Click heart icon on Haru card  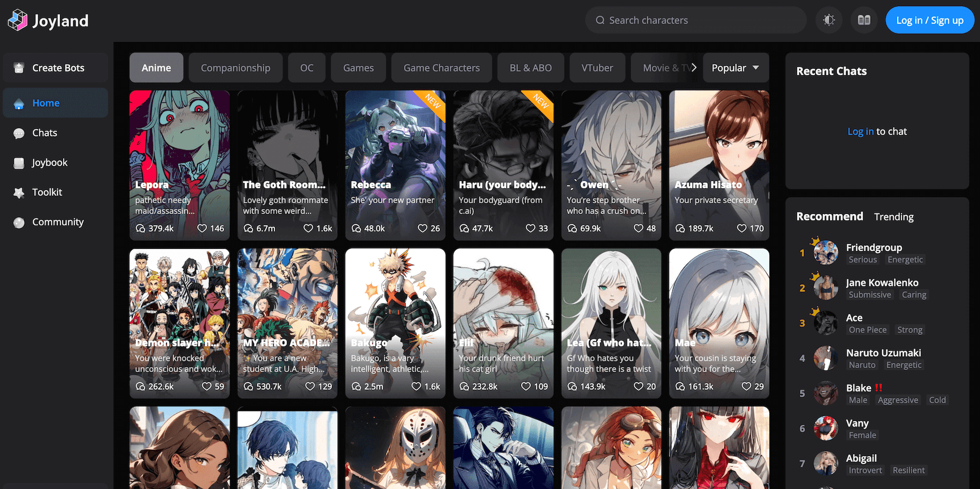(x=530, y=228)
